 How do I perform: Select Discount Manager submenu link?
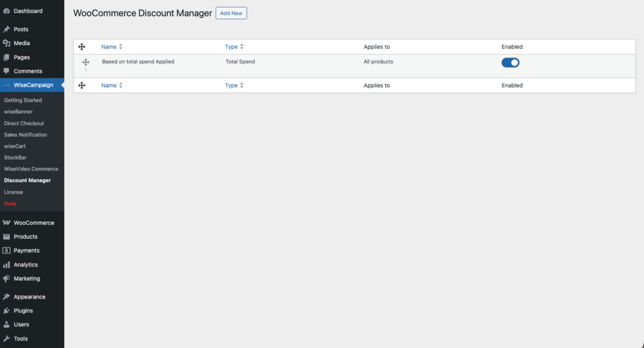click(28, 180)
